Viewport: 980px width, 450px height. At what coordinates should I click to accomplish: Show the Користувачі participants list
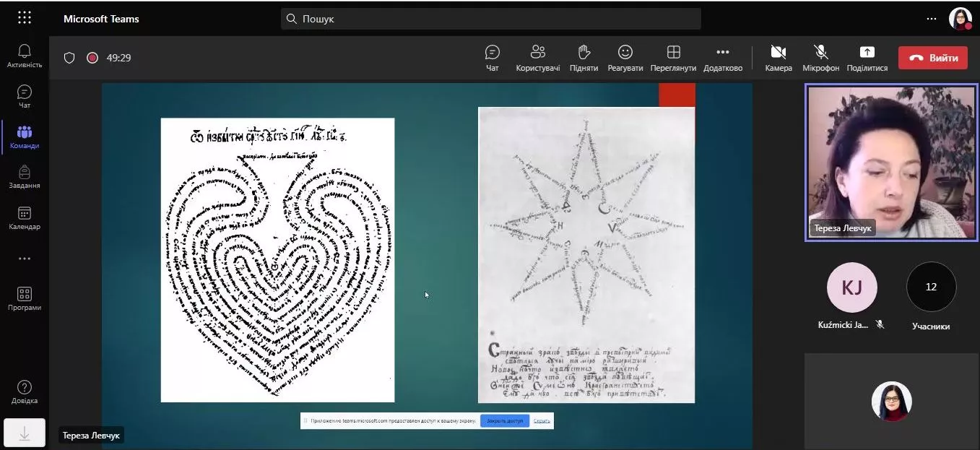point(537,58)
